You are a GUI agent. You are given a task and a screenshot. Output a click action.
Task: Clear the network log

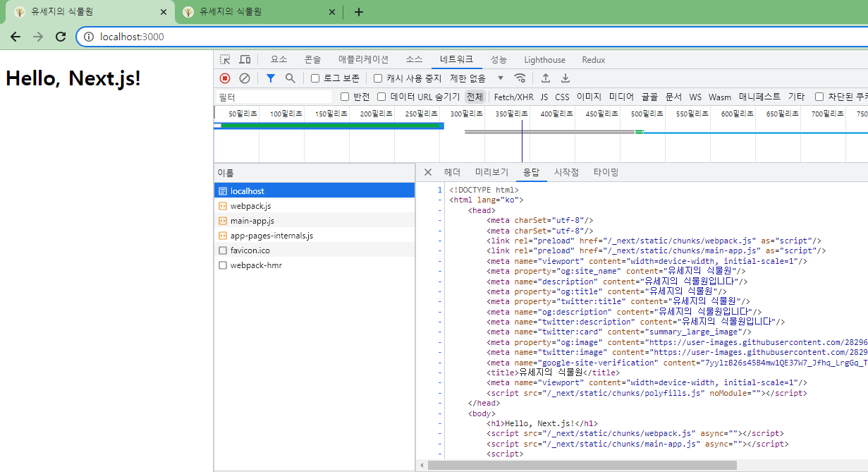point(245,78)
